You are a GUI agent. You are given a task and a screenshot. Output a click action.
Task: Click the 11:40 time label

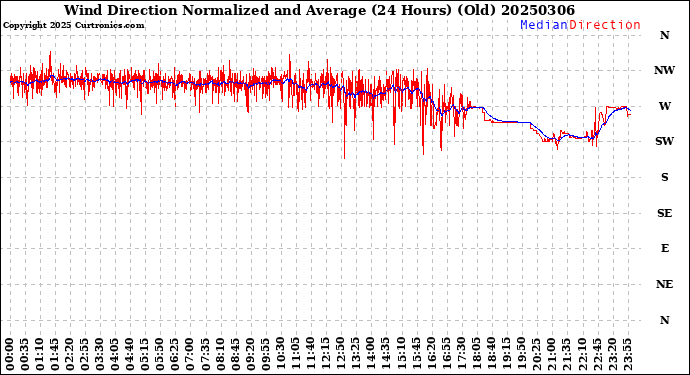310,354
